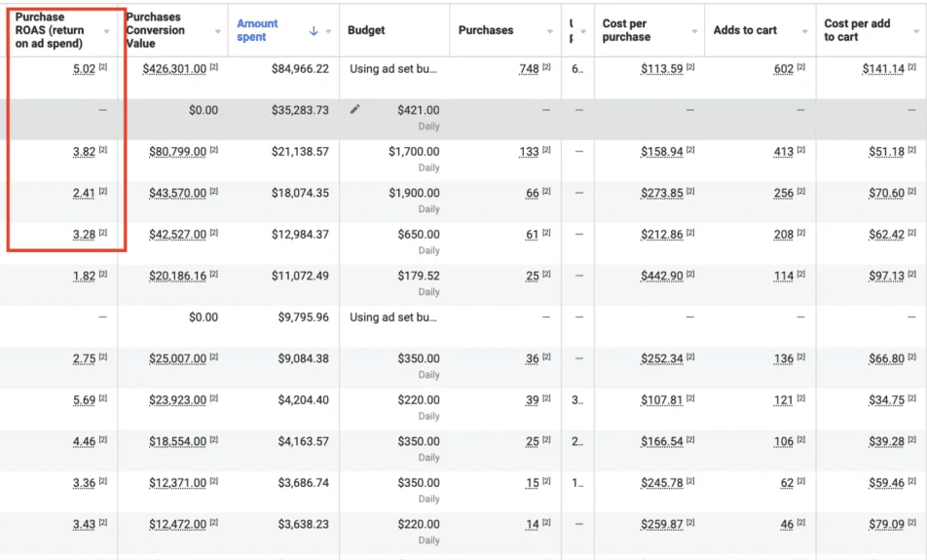Open the Cost per purchase column dropdown
This screenshot has height=560, width=927.
695,31
